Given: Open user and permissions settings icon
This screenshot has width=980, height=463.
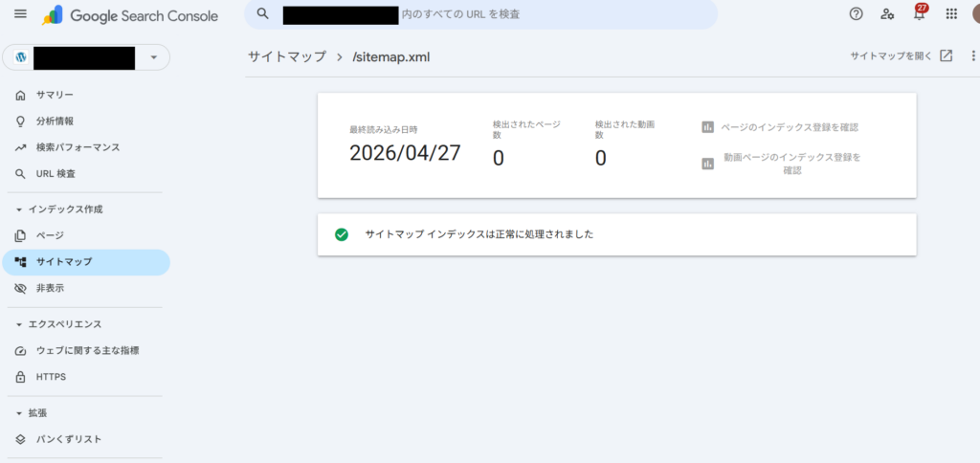Looking at the screenshot, I should [887, 14].
